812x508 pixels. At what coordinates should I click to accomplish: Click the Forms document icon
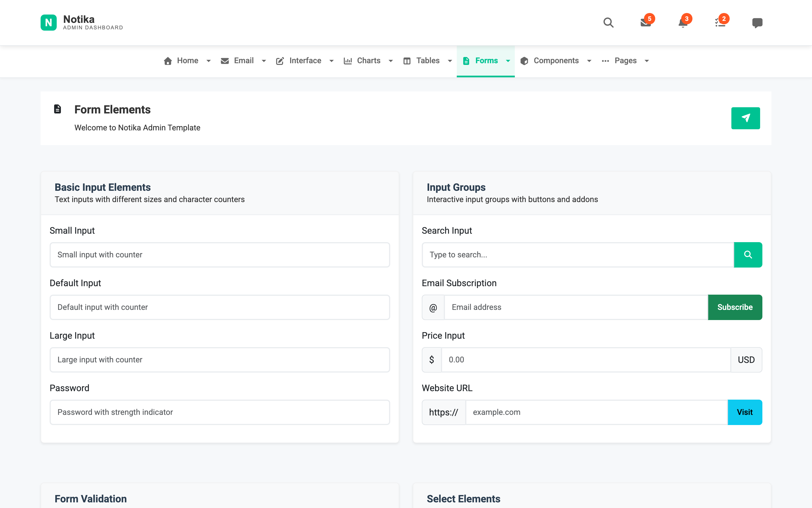pyautogui.click(x=466, y=61)
